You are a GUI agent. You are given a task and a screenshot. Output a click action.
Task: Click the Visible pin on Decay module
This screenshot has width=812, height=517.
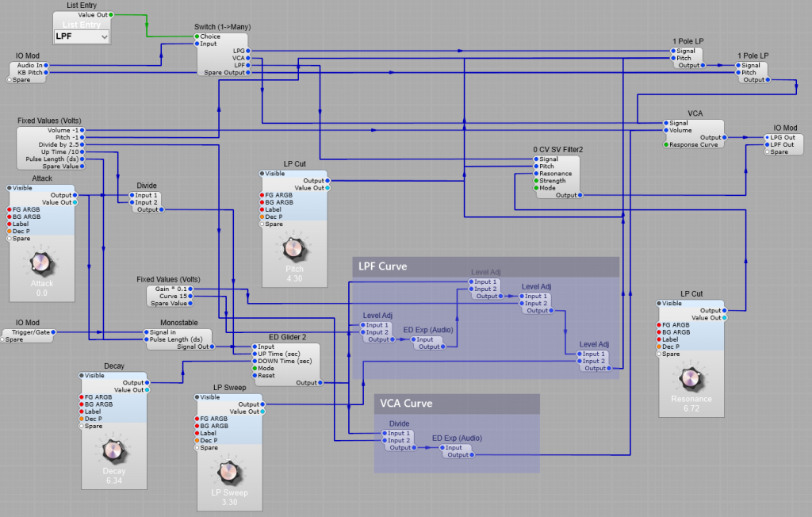pyautogui.click(x=82, y=376)
